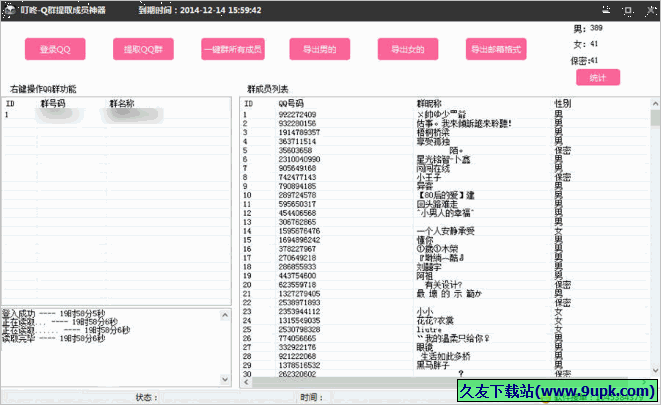This screenshot has height=405, width=661.
Task: Click 性别 column header in member list
Action: click(563, 103)
